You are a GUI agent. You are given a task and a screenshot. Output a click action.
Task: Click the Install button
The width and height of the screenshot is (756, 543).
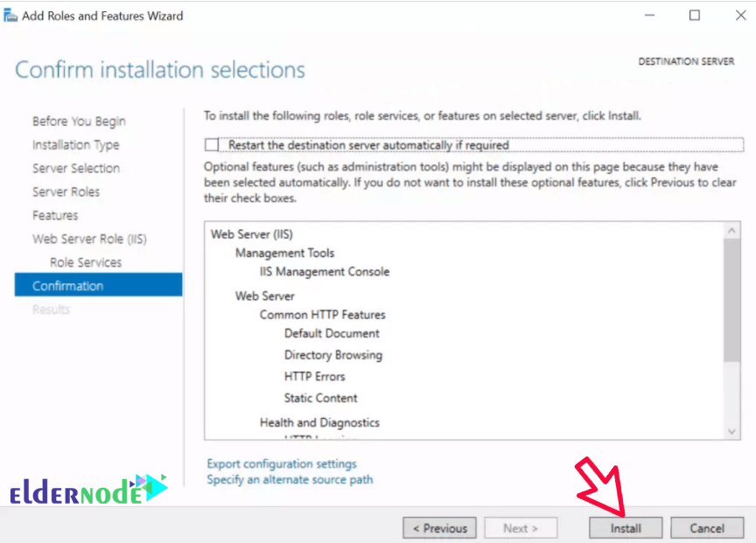tap(625, 527)
